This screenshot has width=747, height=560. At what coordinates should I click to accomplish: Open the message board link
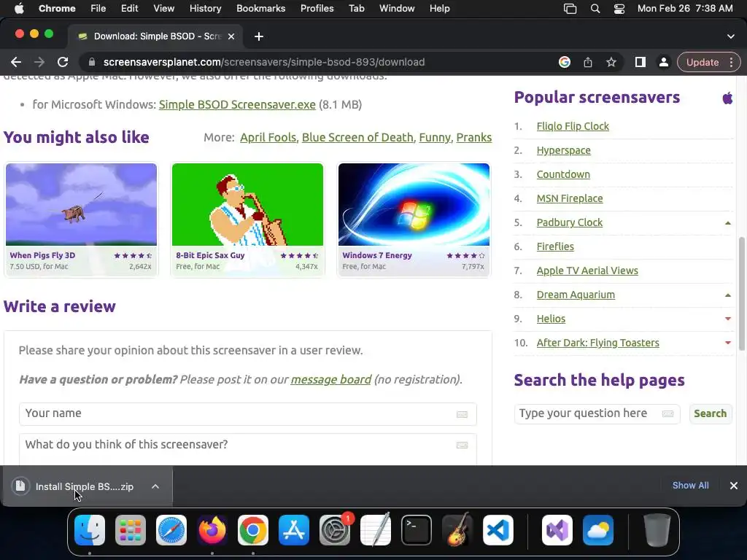pos(331,379)
